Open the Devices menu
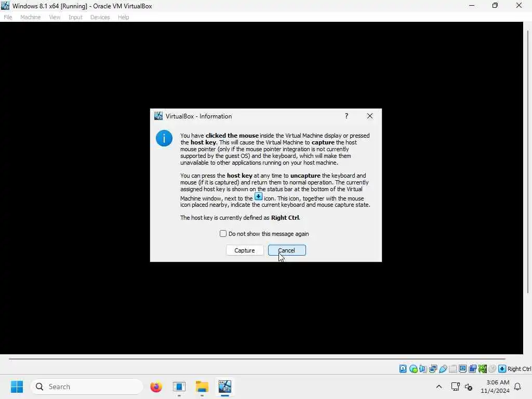Screen dimensions: 532x399 coord(100,17)
